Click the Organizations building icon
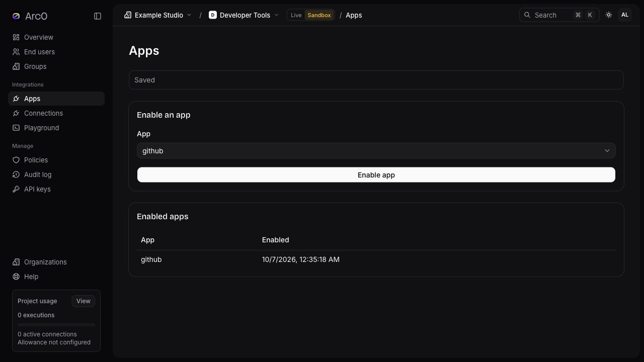The width and height of the screenshot is (644, 362). point(16,262)
